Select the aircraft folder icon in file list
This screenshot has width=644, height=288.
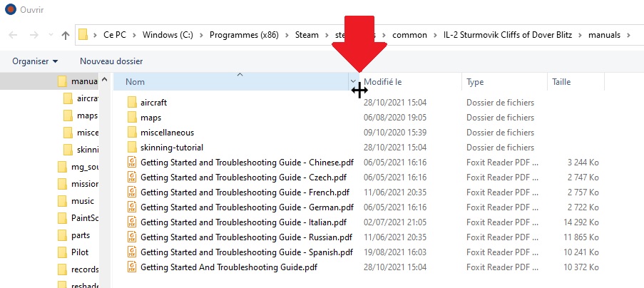point(132,103)
